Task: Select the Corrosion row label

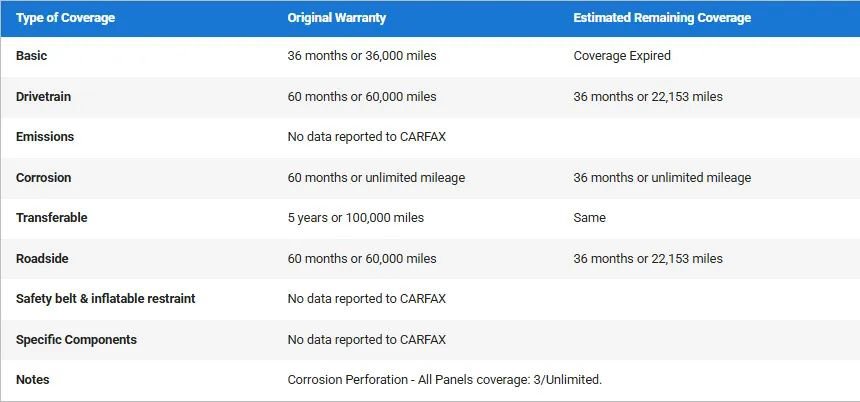Action: point(43,178)
